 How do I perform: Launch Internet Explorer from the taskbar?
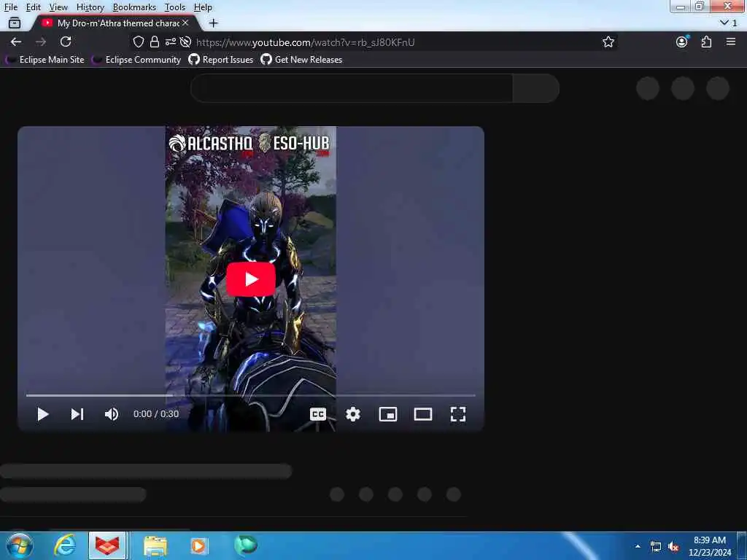pyautogui.click(x=64, y=545)
